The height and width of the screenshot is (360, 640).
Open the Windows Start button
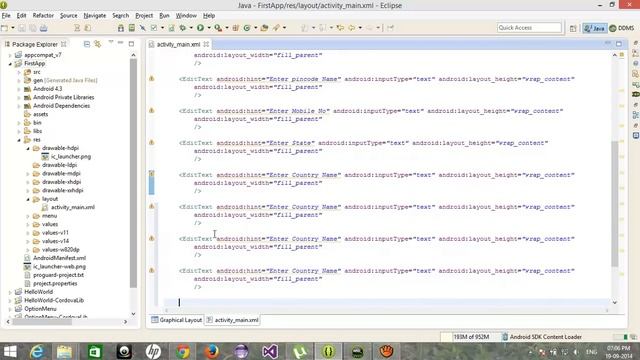(10, 351)
